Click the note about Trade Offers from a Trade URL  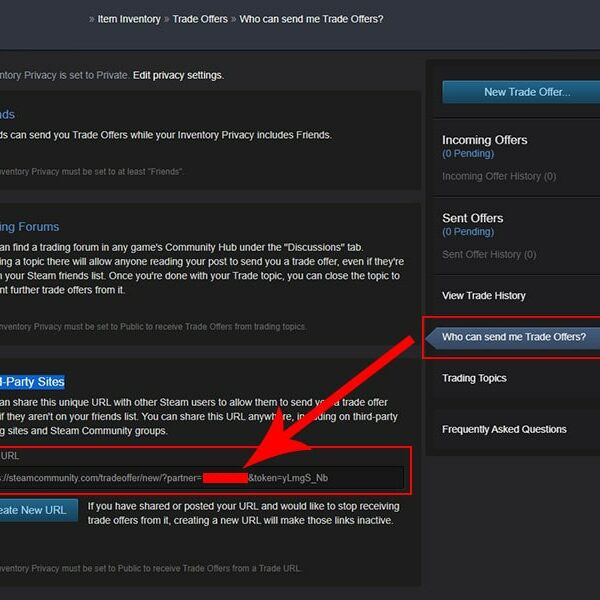[151, 569]
